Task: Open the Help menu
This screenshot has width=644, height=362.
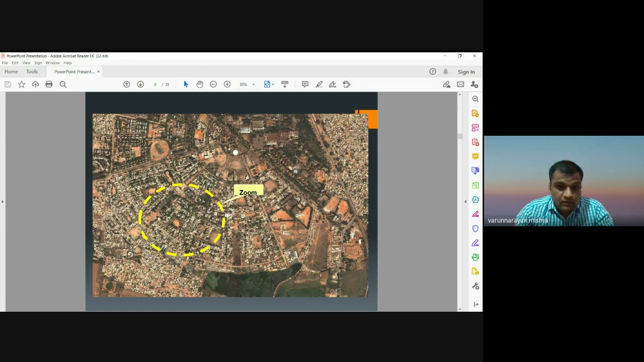Action: click(x=67, y=63)
